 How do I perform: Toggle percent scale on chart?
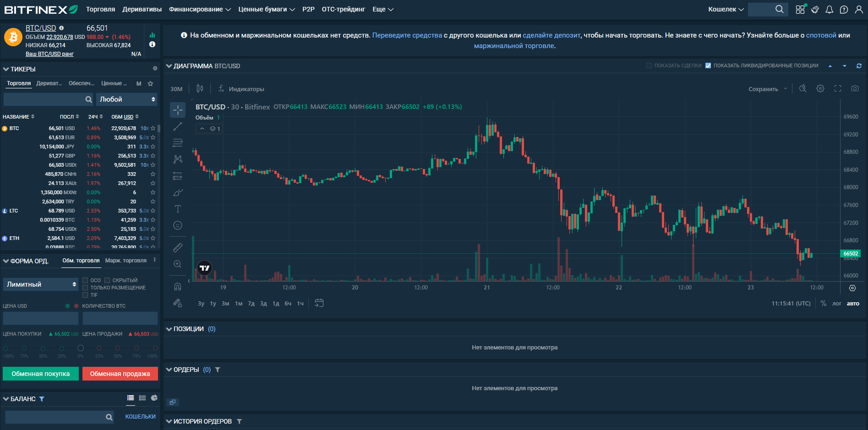(x=824, y=303)
